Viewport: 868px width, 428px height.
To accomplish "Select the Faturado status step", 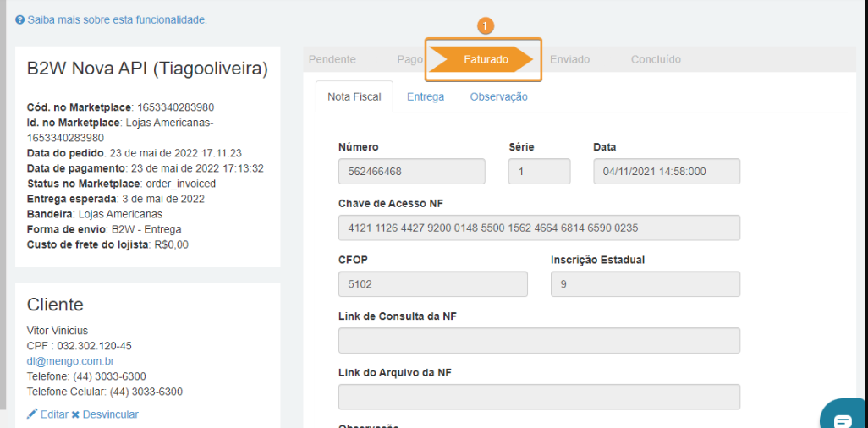I will pyautogui.click(x=483, y=59).
